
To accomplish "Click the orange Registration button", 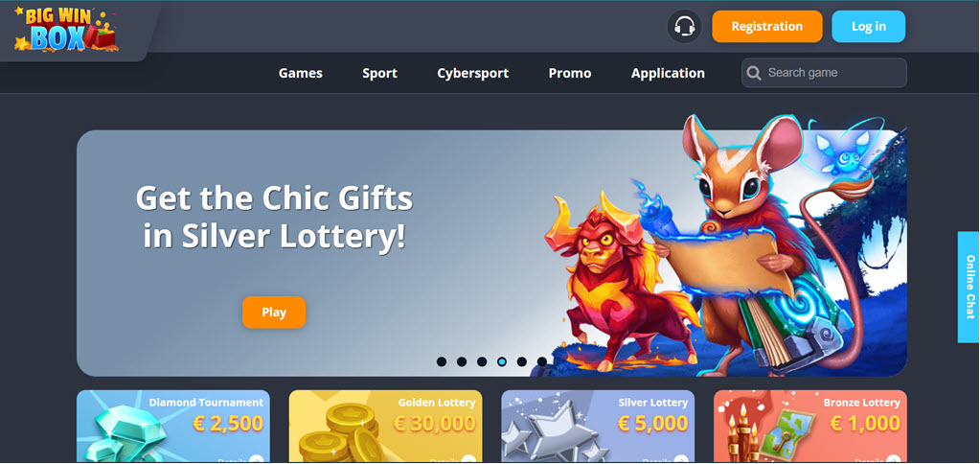I will (x=767, y=26).
